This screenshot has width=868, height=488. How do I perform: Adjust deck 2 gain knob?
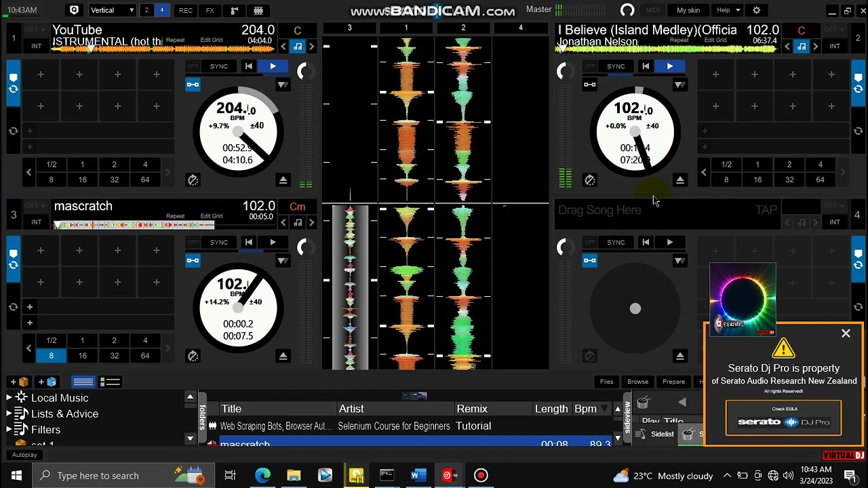click(564, 71)
